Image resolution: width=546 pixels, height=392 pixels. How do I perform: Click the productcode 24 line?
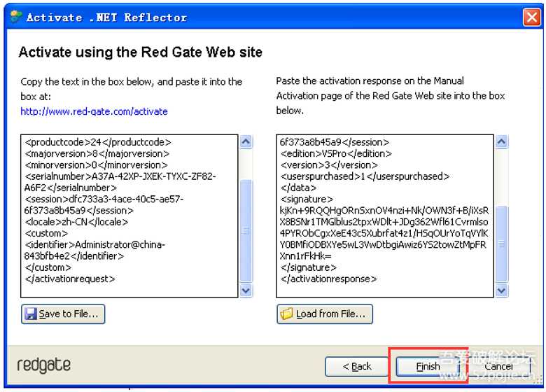pos(98,142)
